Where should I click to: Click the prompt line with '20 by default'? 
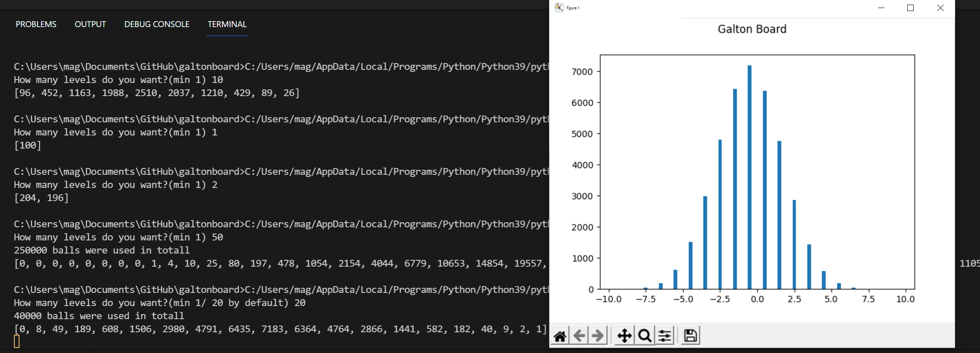[x=160, y=303]
